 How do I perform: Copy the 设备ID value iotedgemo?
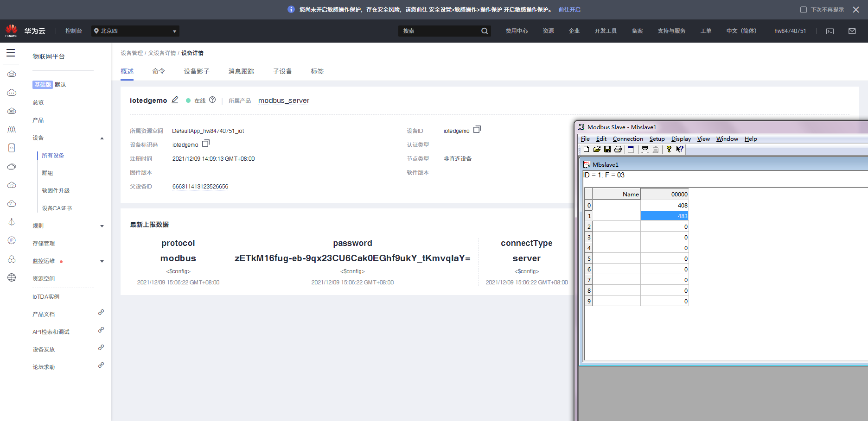477,130
